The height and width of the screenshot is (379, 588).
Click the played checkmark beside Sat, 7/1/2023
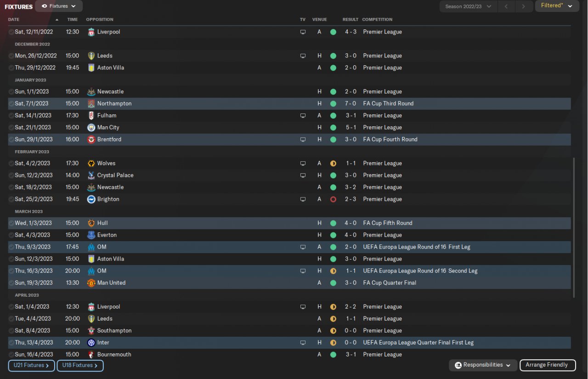point(11,104)
